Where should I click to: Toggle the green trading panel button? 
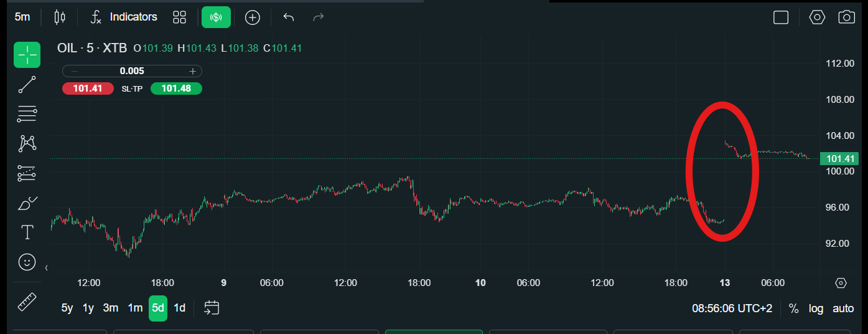coord(216,17)
